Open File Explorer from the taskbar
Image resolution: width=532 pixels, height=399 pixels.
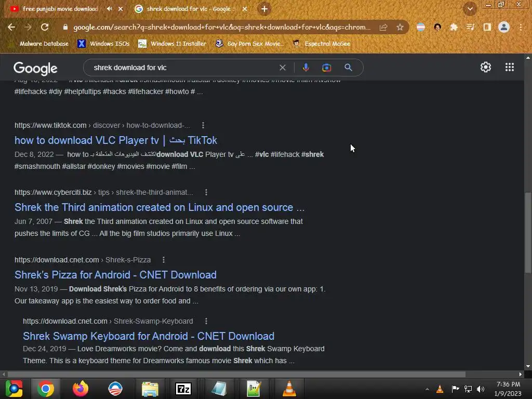tap(150, 389)
